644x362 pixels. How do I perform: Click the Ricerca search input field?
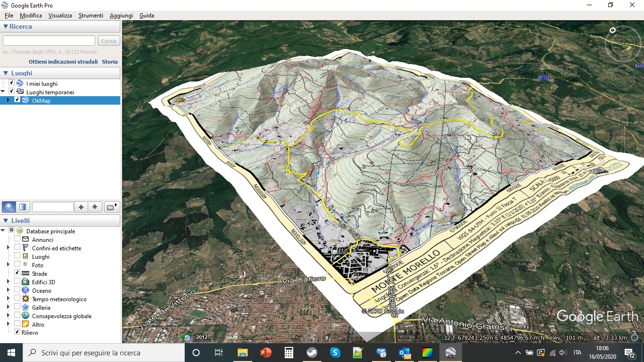pos(49,41)
